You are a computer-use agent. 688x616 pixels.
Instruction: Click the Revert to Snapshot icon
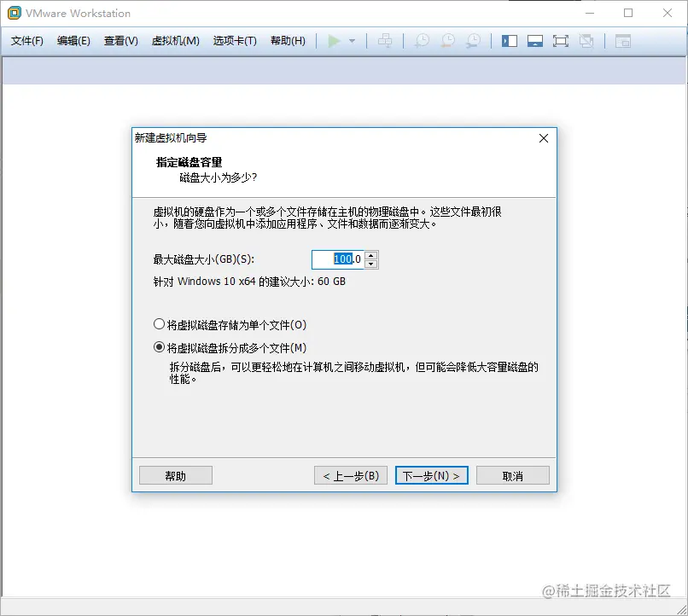447,41
